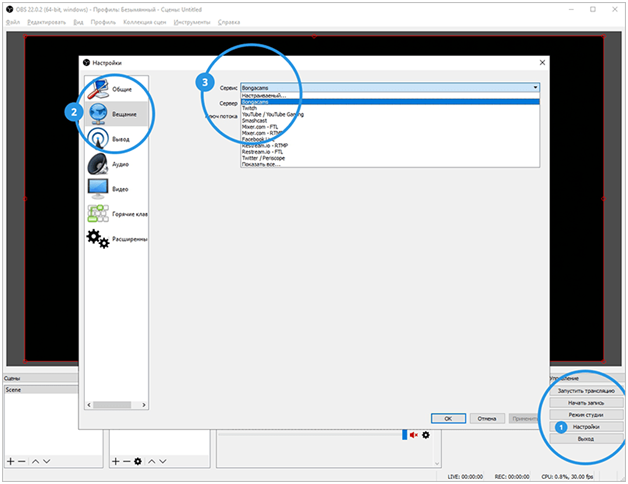
Task: Choose Twitter / Periscope service
Action: (x=390, y=158)
